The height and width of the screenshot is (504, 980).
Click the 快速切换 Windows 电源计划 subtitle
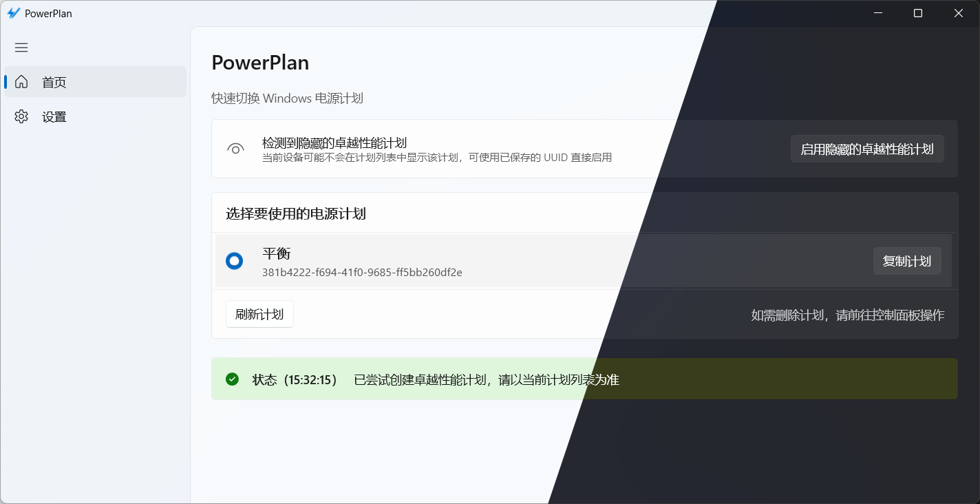(287, 98)
